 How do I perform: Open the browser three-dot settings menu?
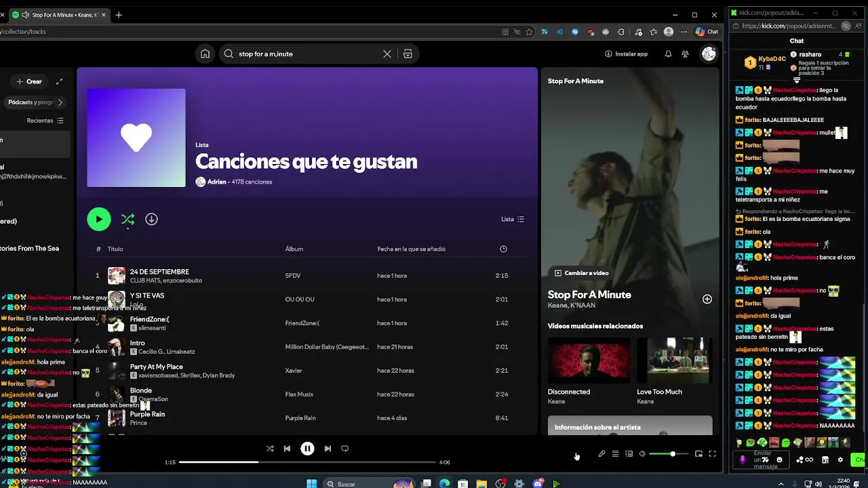684,32
